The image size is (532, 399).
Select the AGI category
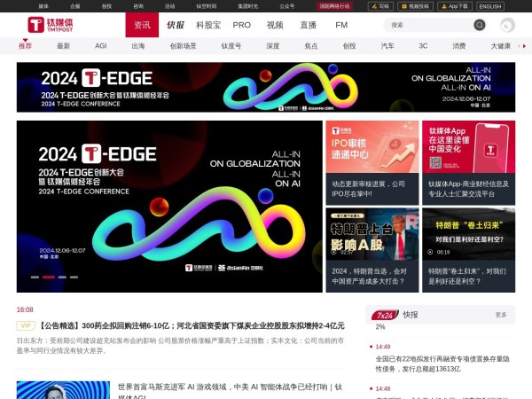pos(101,45)
